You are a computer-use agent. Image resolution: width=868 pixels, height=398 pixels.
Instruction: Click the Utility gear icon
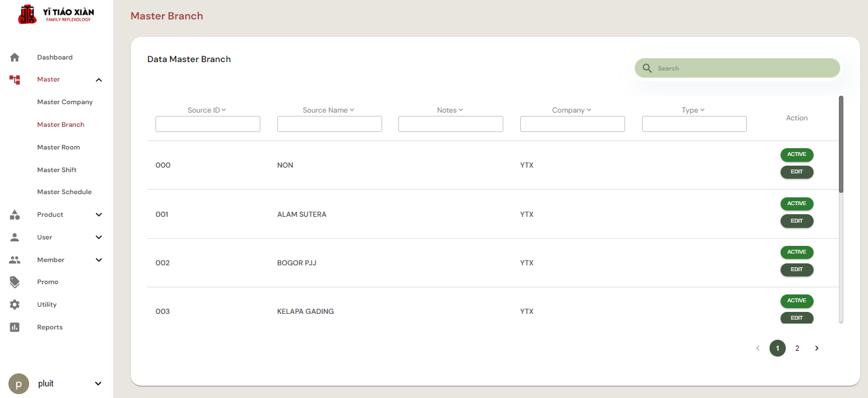click(x=15, y=305)
